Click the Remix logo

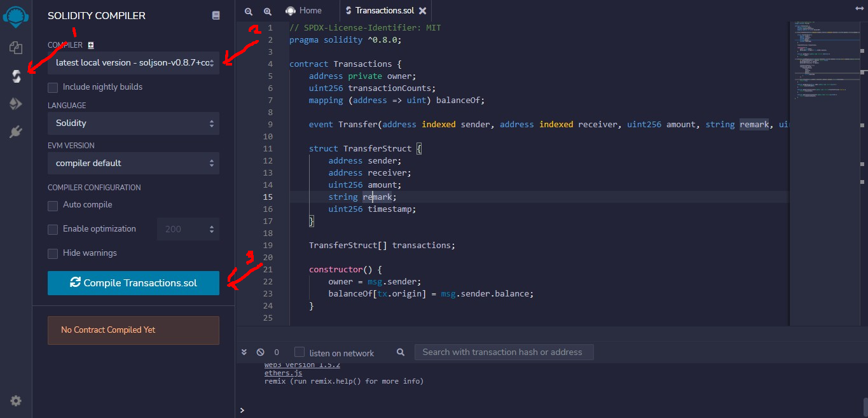click(x=15, y=17)
